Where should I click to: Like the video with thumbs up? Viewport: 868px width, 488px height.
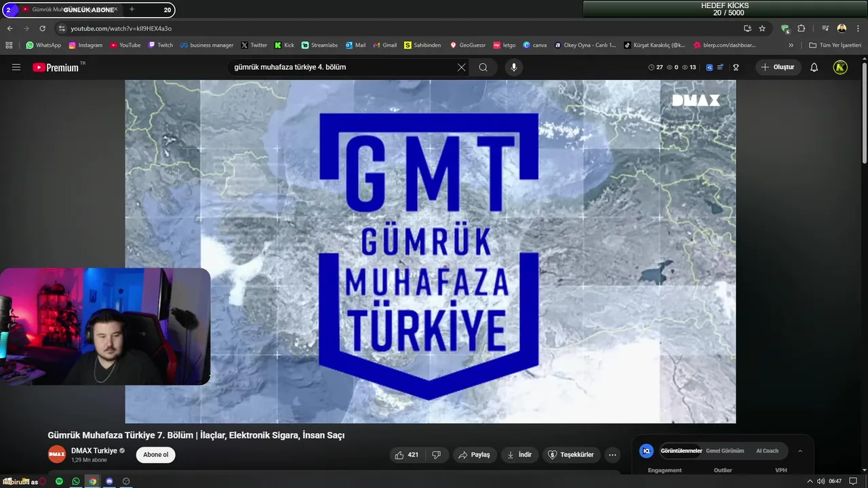[407, 455]
